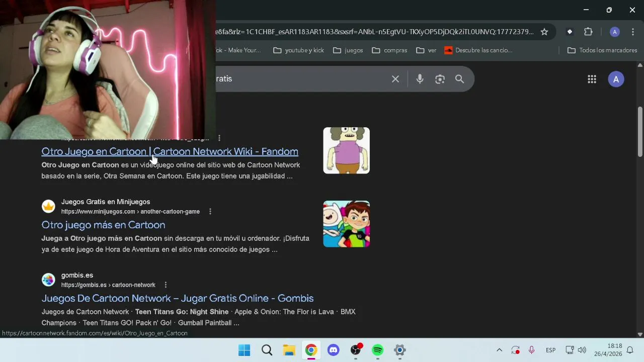Click the Minijuegos result Finn and Ben 10 thumbnail
This screenshot has width=644, height=362.
click(346, 224)
